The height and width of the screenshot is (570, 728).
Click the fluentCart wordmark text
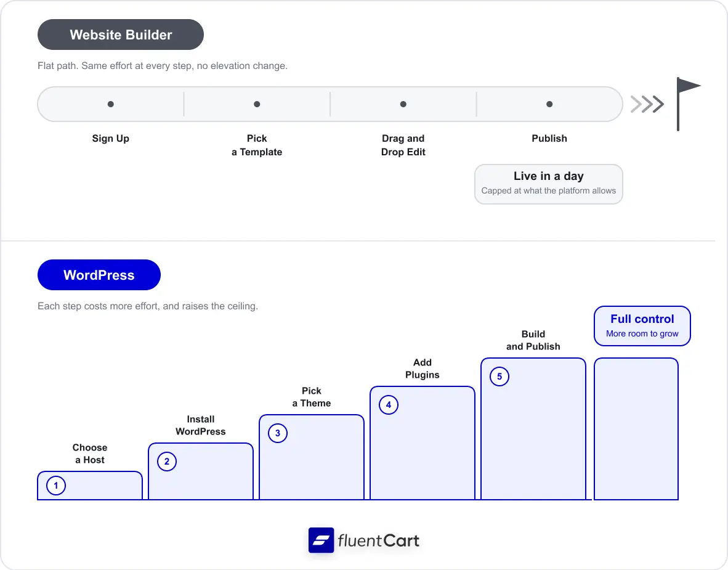pyautogui.click(x=378, y=541)
